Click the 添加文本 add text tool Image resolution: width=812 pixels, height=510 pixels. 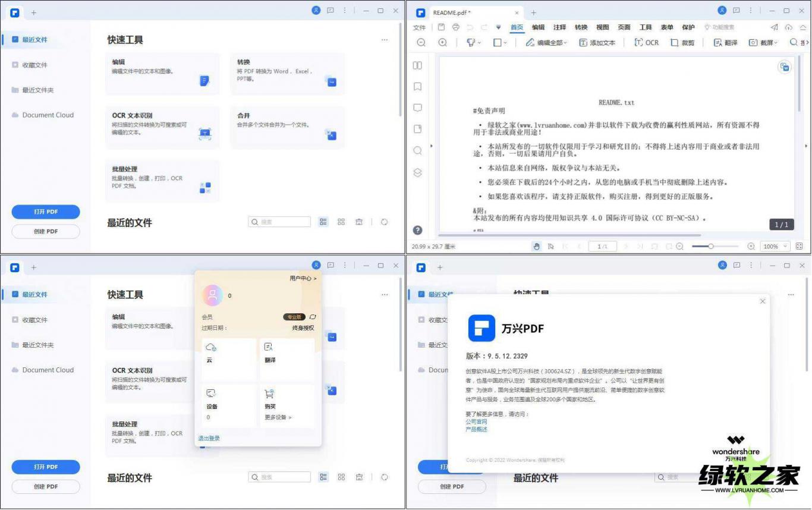[597, 43]
